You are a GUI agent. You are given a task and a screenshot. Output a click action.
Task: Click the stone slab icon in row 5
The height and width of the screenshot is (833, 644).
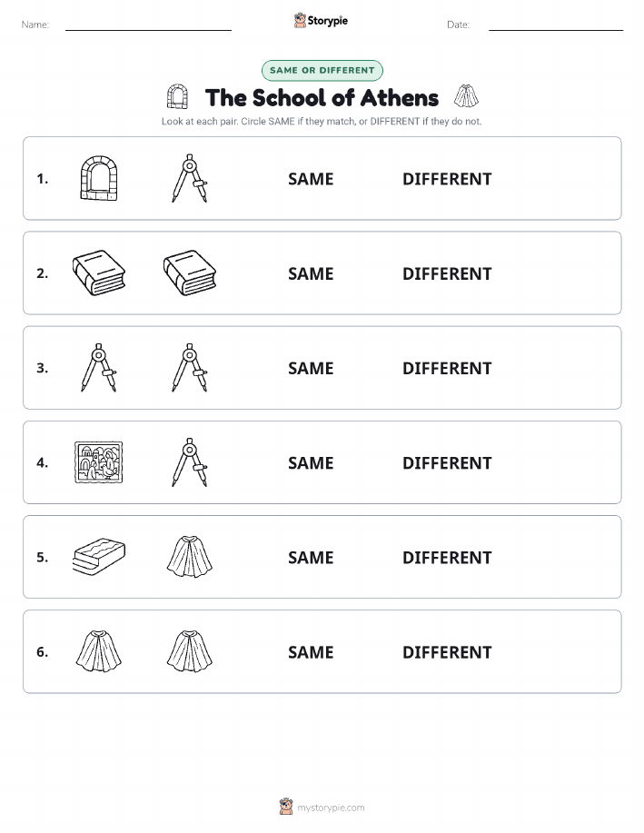(99, 557)
